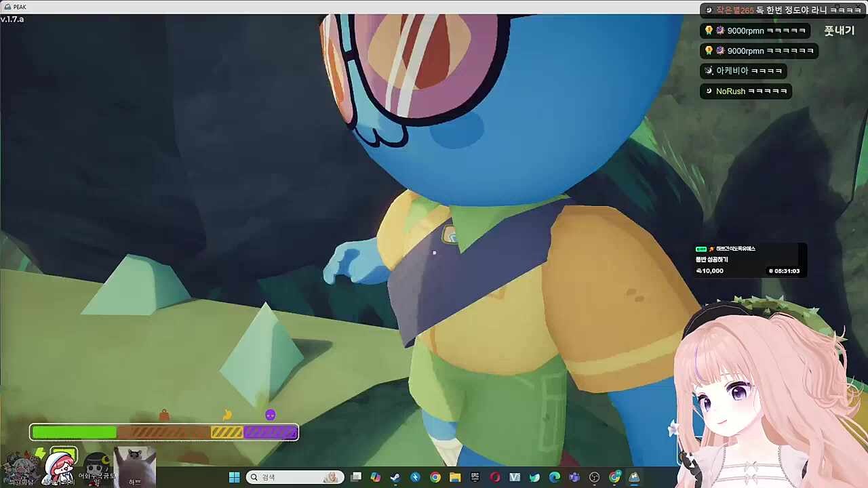The image size is (868, 488).
Task: Click the NoRush chat message
Action: click(746, 91)
